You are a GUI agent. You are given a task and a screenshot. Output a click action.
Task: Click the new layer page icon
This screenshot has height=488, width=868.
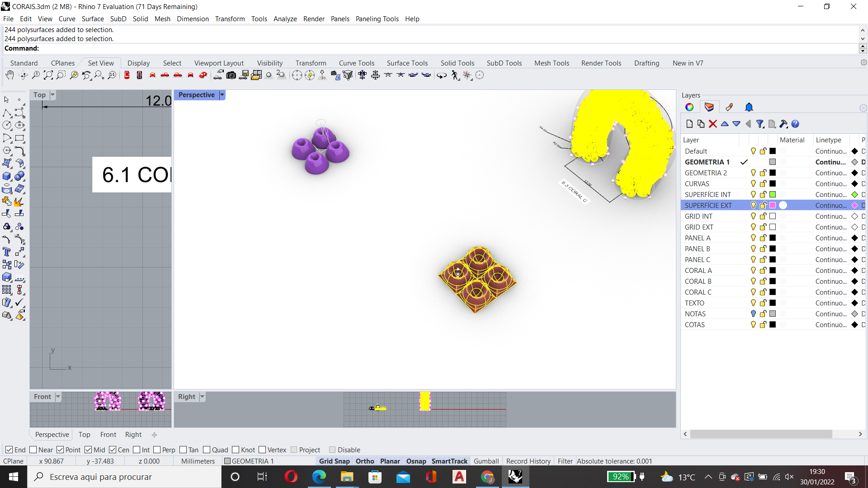coord(689,124)
